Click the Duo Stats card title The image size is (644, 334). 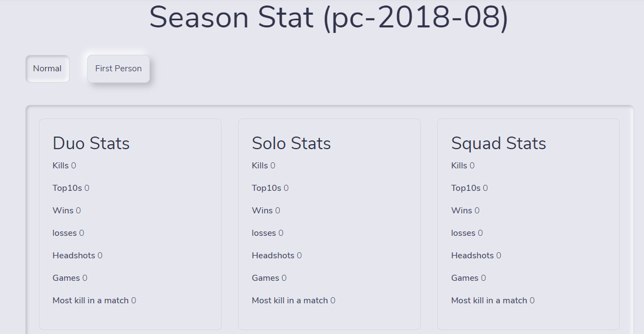[91, 143]
